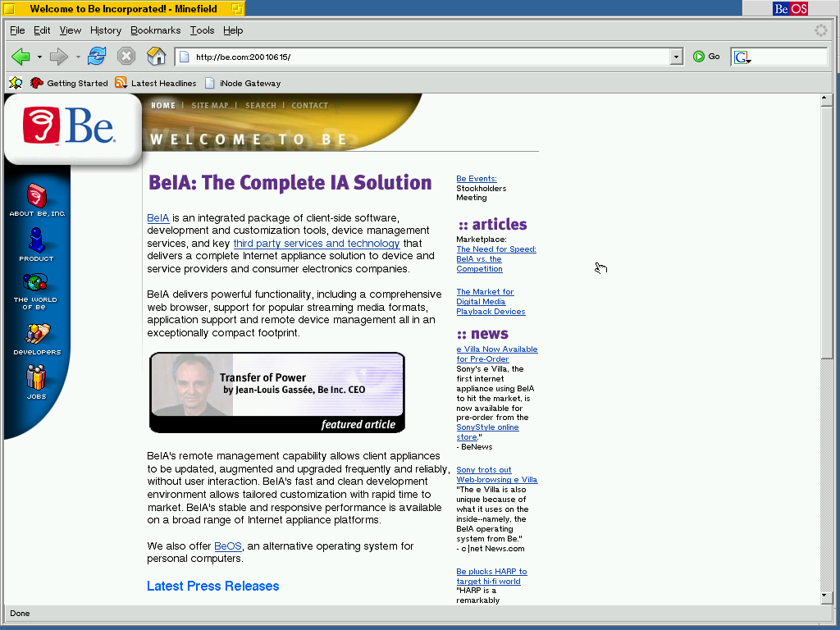Click the BeOS logo in the deskbar
The width and height of the screenshot is (840, 630).
(x=790, y=8)
